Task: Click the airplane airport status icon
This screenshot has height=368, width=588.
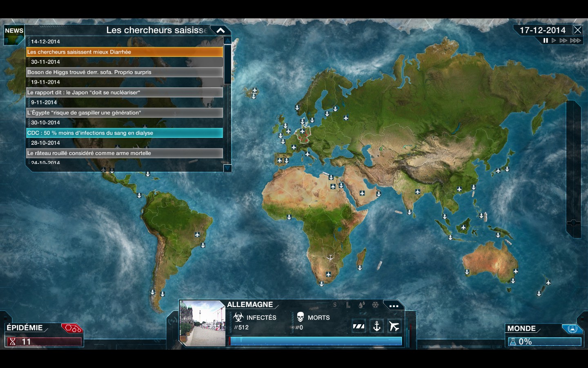Action: (394, 326)
